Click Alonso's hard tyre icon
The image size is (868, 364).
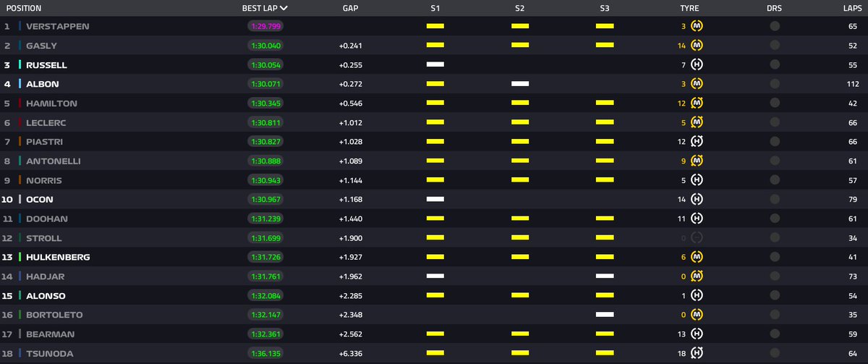[x=697, y=295]
